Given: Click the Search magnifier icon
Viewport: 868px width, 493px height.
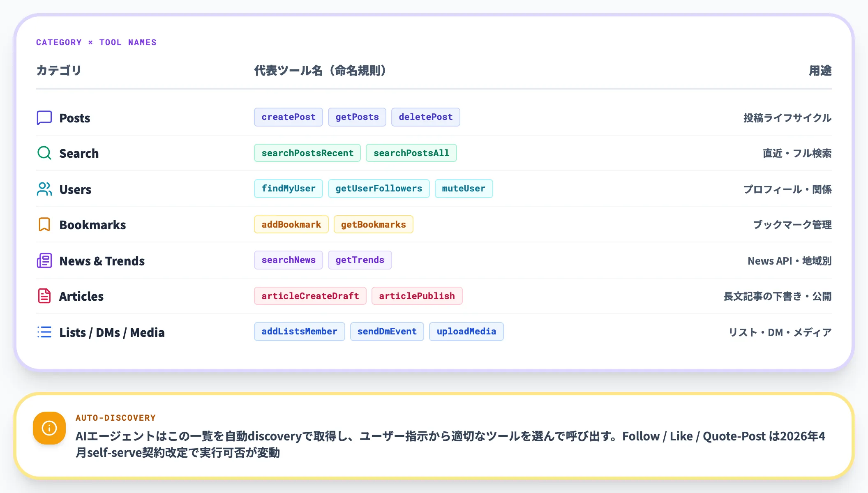Looking at the screenshot, I should coord(44,153).
